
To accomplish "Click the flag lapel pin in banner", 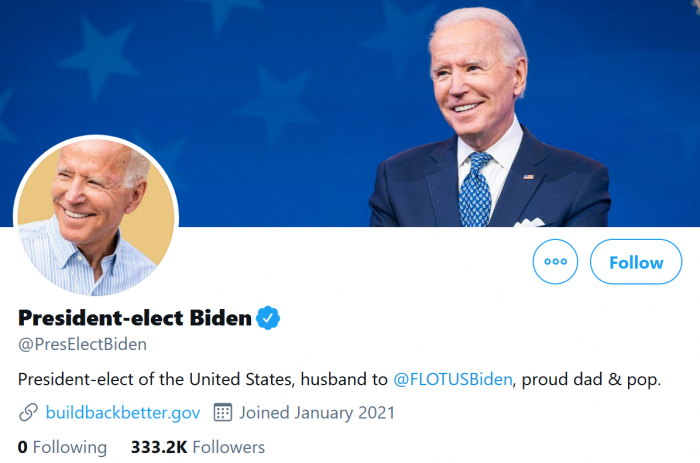I will (x=528, y=177).
